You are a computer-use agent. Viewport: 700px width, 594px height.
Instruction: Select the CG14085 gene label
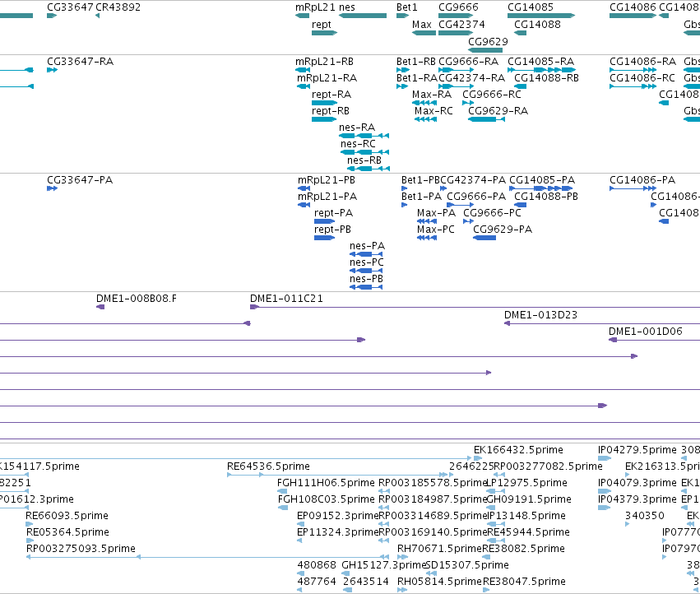tap(531, 7)
